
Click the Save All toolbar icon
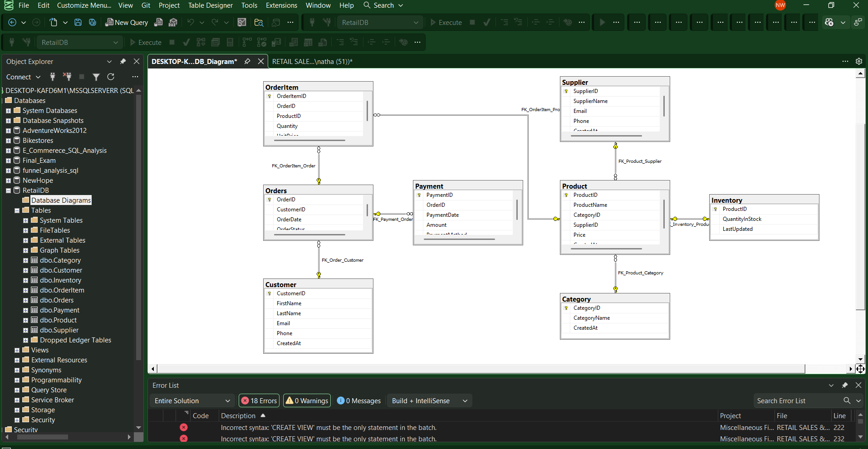tap(92, 22)
